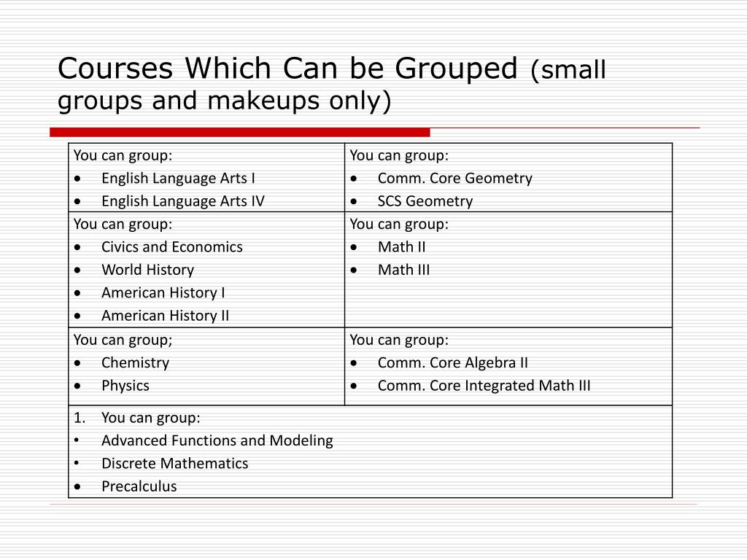Click "Advanced Functions and Modeling"
This screenshot has width=747, height=560.
click(x=217, y=441)
